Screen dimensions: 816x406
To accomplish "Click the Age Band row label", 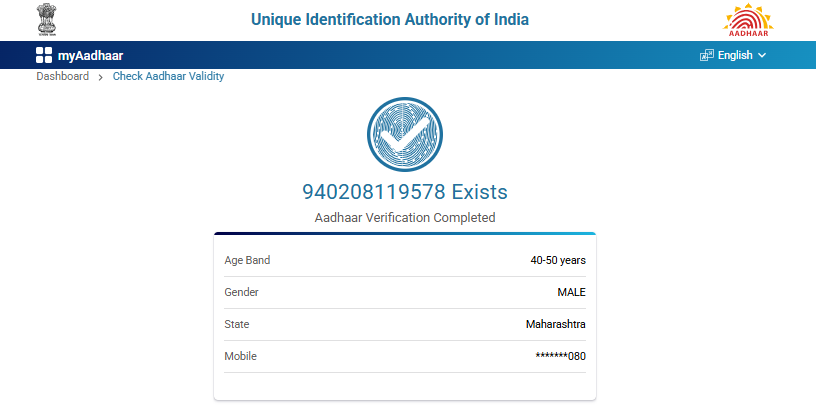I will click(x=247, y=261).
